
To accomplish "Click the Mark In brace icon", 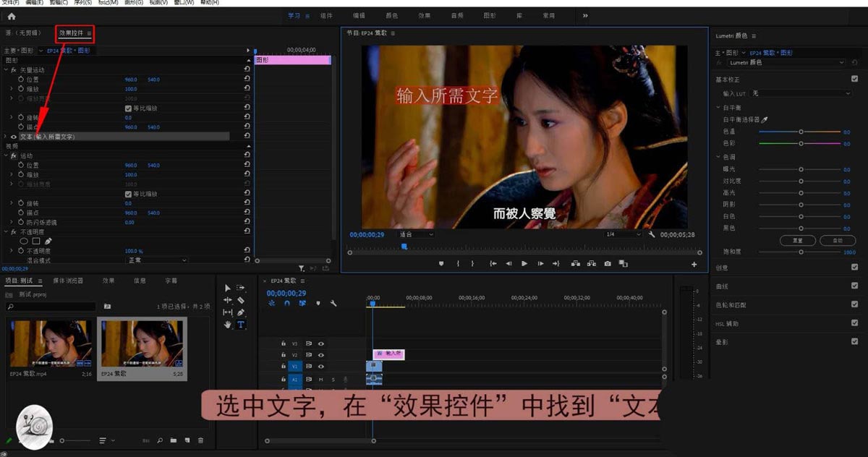I will pyautogui.click(x=458, y=264).
